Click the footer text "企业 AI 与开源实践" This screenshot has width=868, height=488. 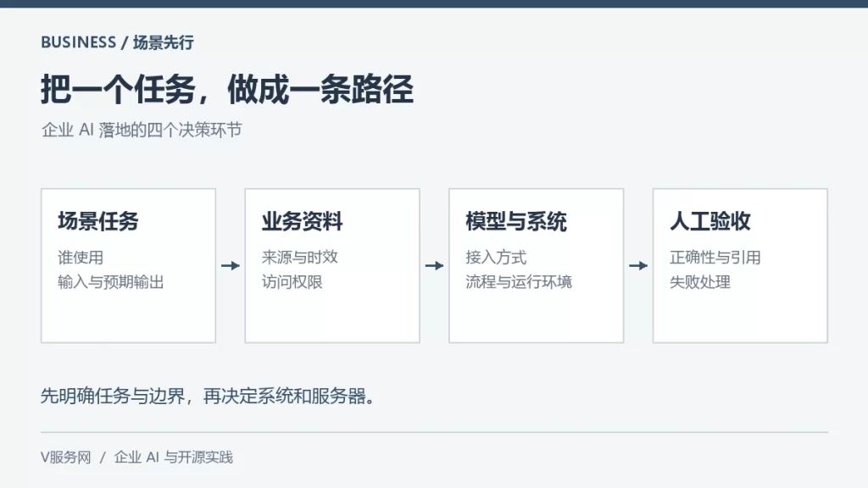(x=174, y=457)
